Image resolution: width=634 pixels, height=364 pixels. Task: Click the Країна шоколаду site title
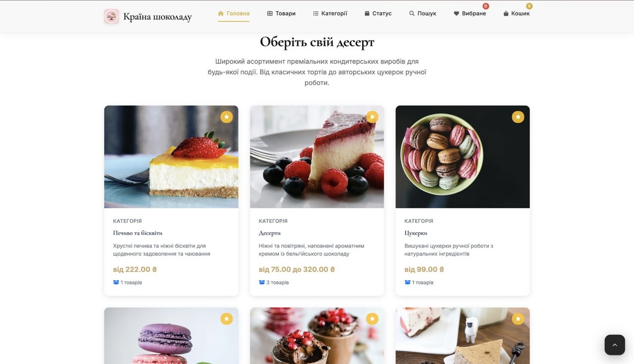click(158, 16)
